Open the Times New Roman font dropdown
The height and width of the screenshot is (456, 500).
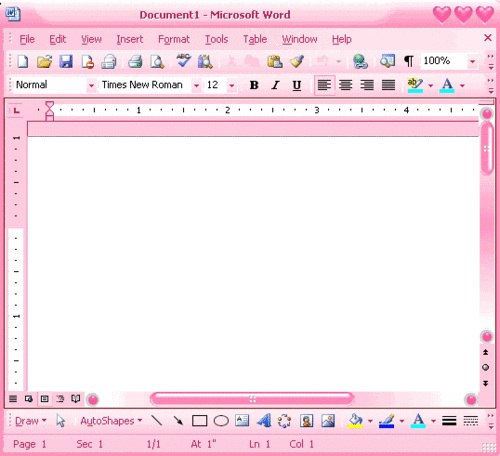coord(196,86)
